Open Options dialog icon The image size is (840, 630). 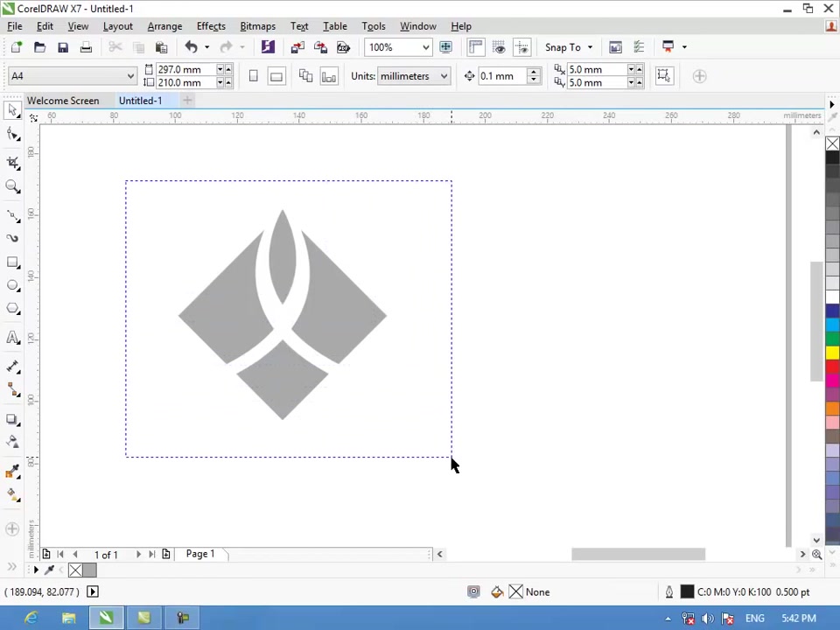pos(639,47)
